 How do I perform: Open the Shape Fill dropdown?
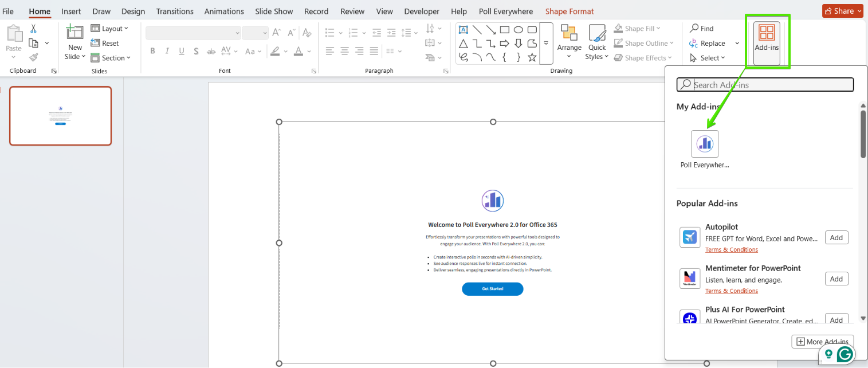click(x=637, y=29)
